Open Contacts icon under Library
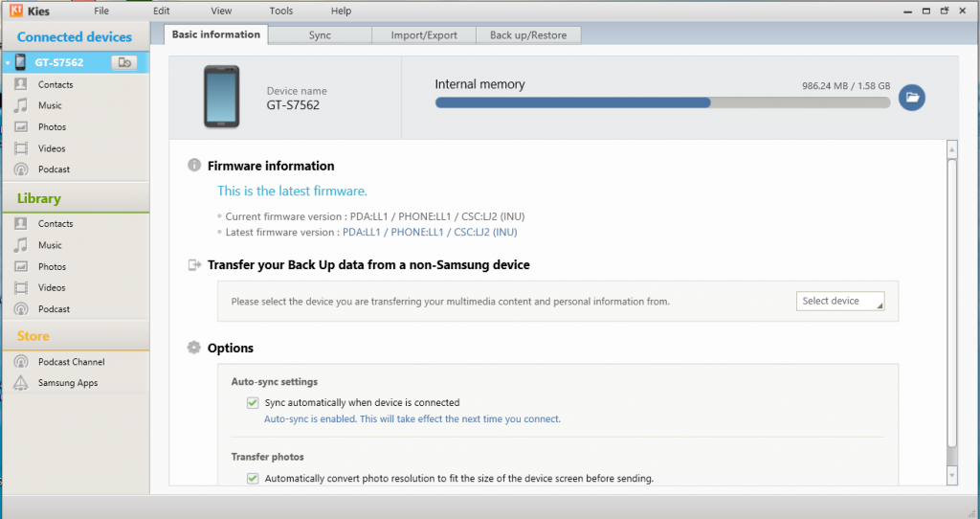 [x=21, y=223]
